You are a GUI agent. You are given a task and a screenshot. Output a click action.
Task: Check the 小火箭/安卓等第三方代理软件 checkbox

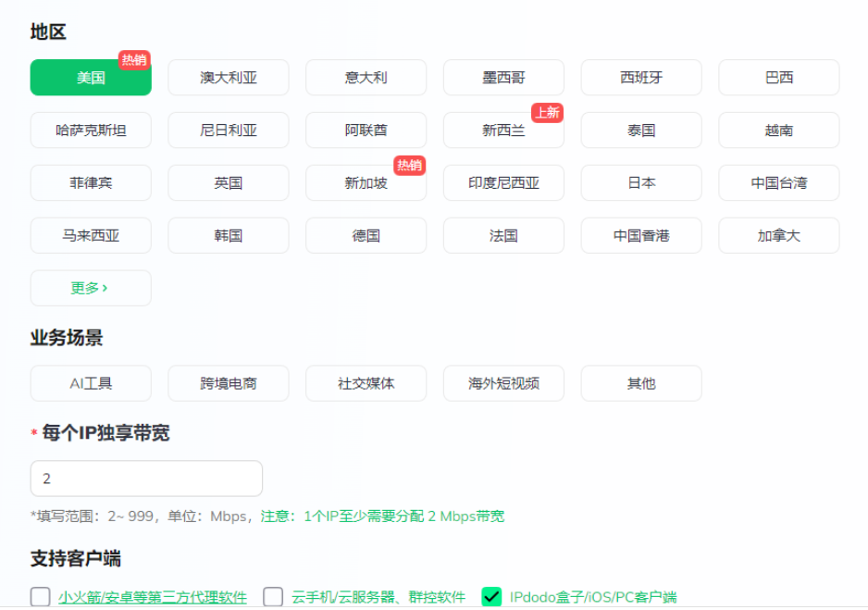[x=41, y=597]
